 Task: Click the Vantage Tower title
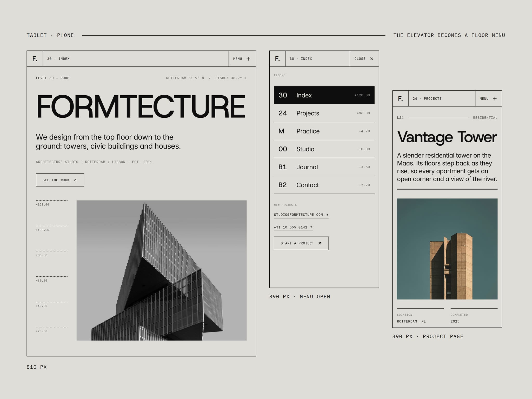click(447, 137)
